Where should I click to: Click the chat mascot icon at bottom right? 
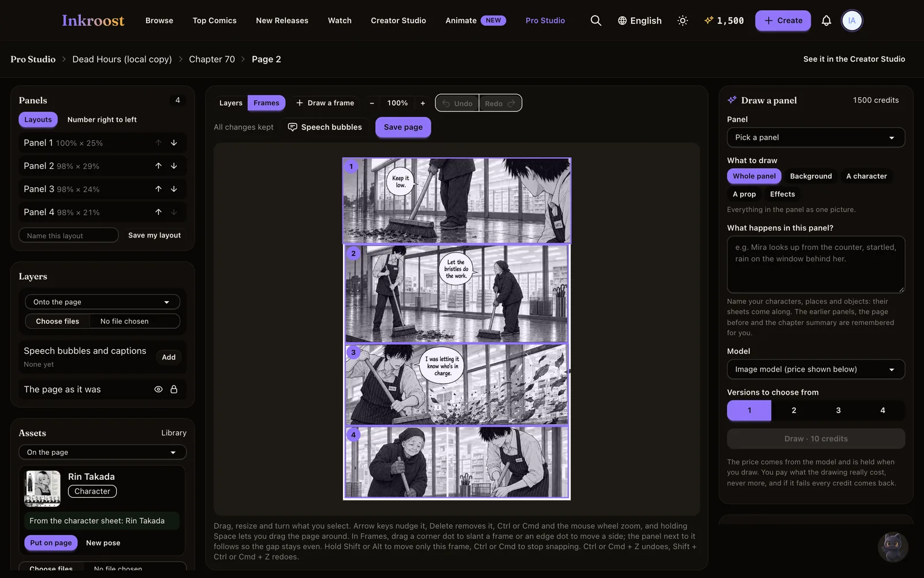pyautogui.click(x=893, y=547)
